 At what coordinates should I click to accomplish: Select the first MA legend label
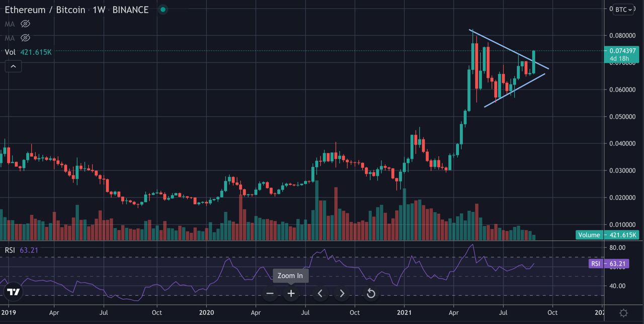click(x=10, y=24)
